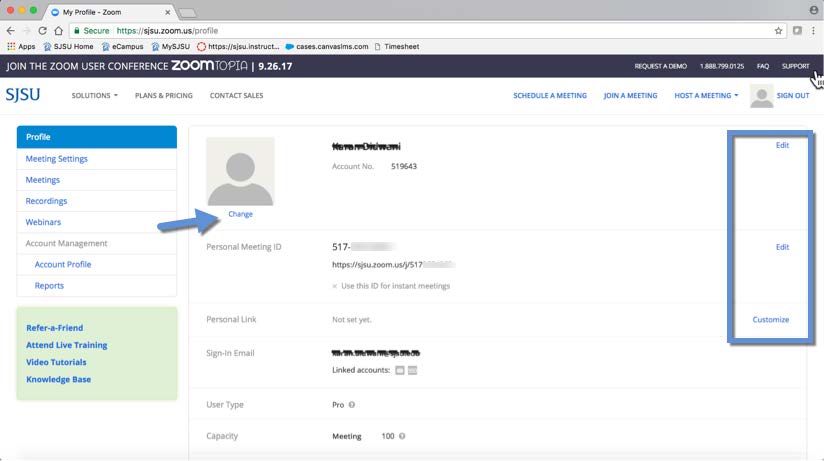The image size is (824, 461).
Task: Click Change under the profile picture
Action: [x=240, y=214]
